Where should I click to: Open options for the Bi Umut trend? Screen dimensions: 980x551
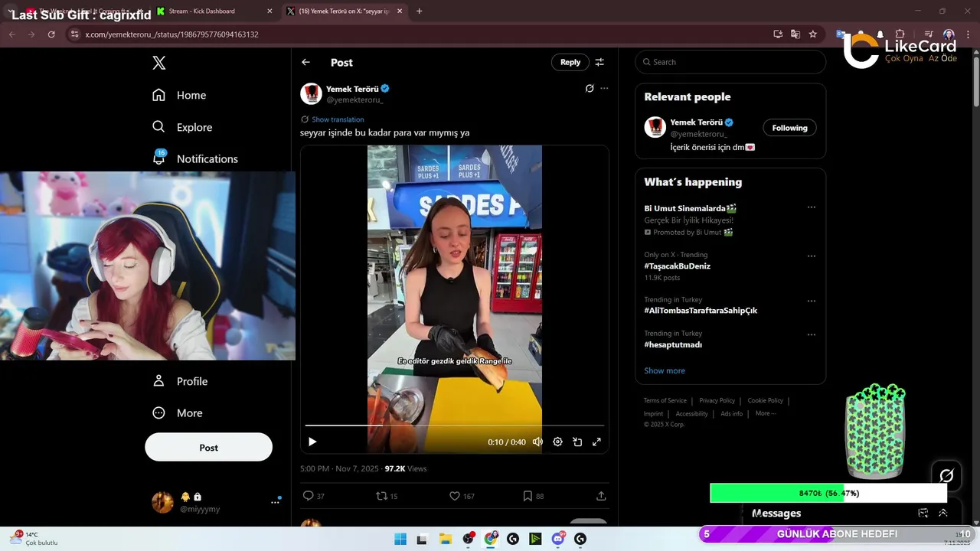point(812,207)
